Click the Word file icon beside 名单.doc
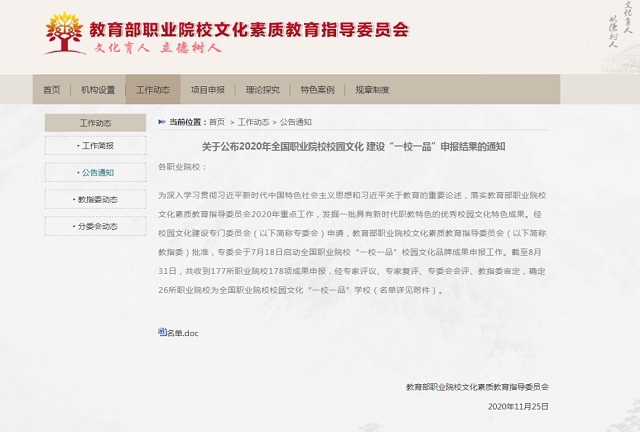The image size is (640, 432). [162, 332]
